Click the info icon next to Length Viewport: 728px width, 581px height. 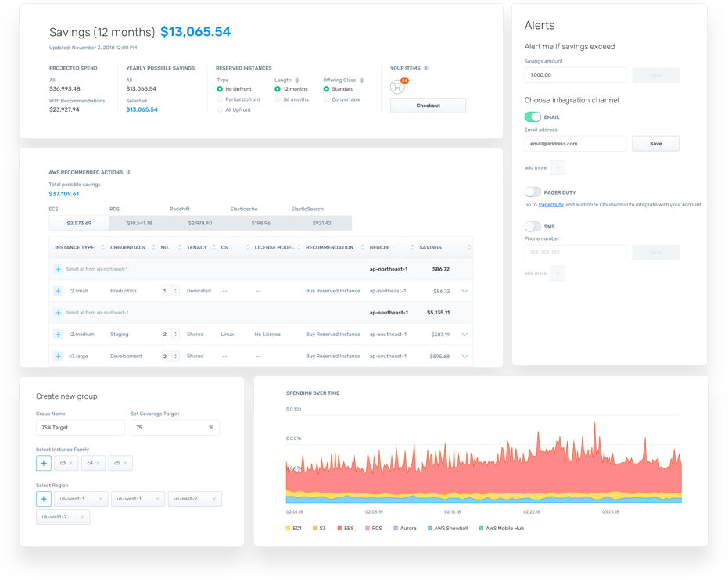click(297, 81)
